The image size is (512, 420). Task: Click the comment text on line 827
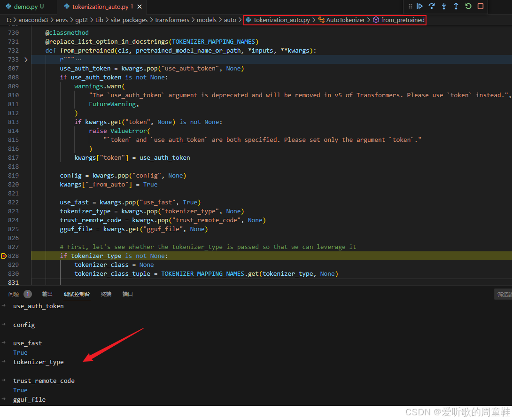coord(208,247)
